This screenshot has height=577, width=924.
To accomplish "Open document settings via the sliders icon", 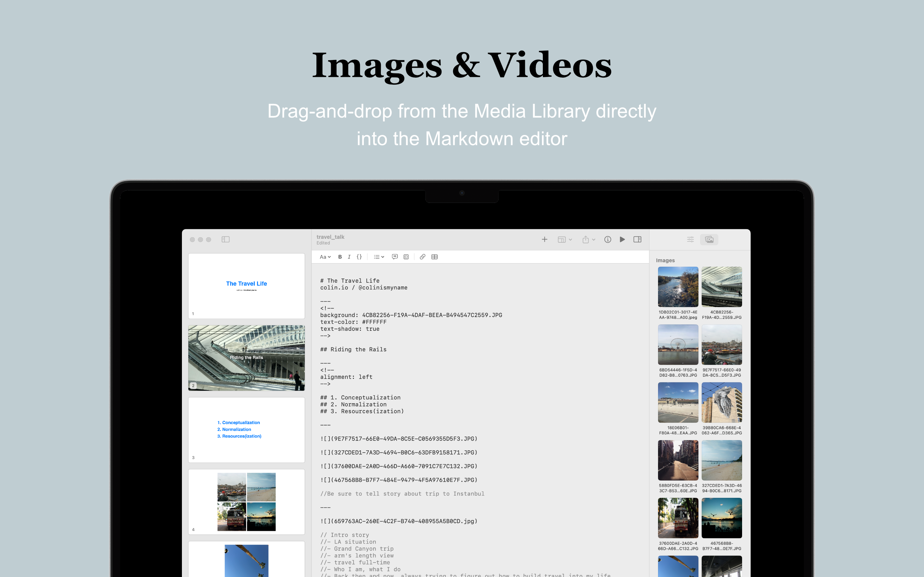I will [x=690, y=239].
